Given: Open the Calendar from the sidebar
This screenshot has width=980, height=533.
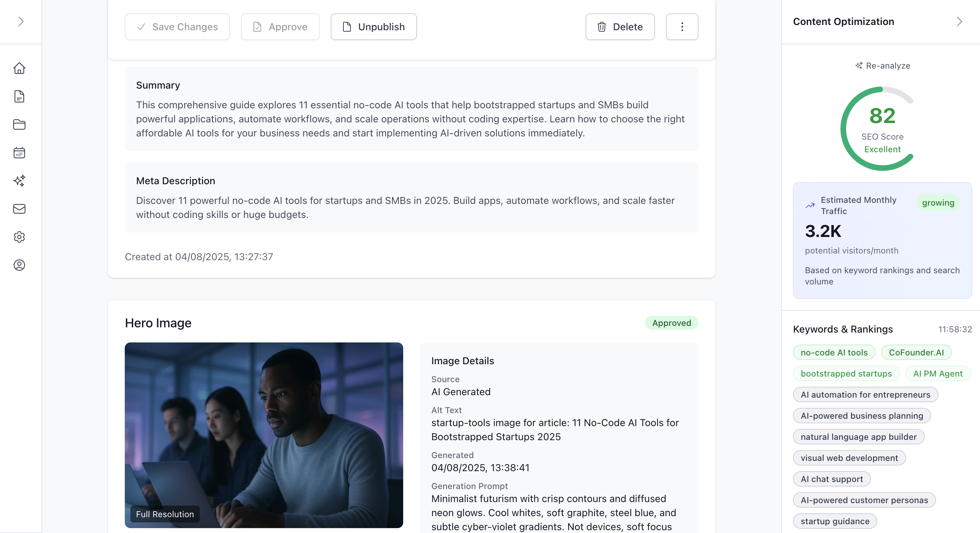Looking at the screenshot, I should (x=19, y=153).
